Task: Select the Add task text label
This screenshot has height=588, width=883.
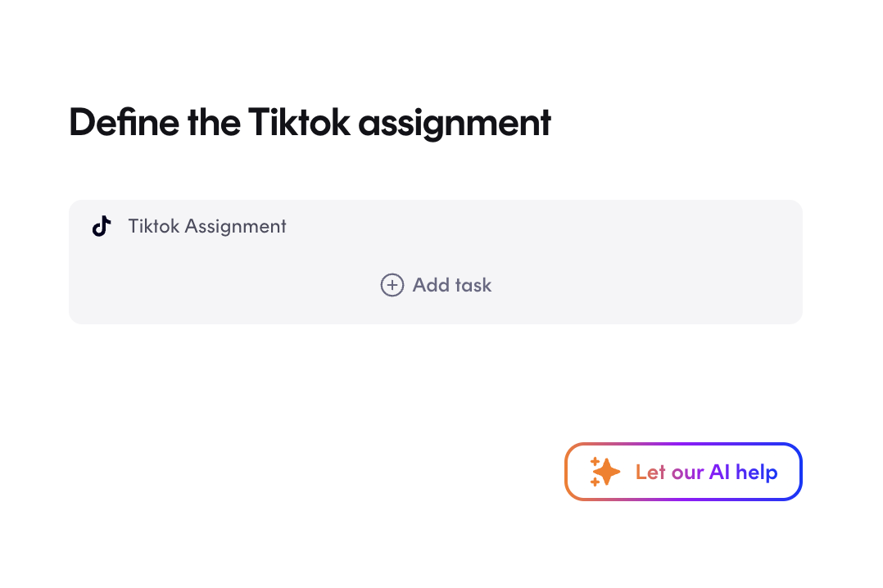Action: click(x=451, y=285)
